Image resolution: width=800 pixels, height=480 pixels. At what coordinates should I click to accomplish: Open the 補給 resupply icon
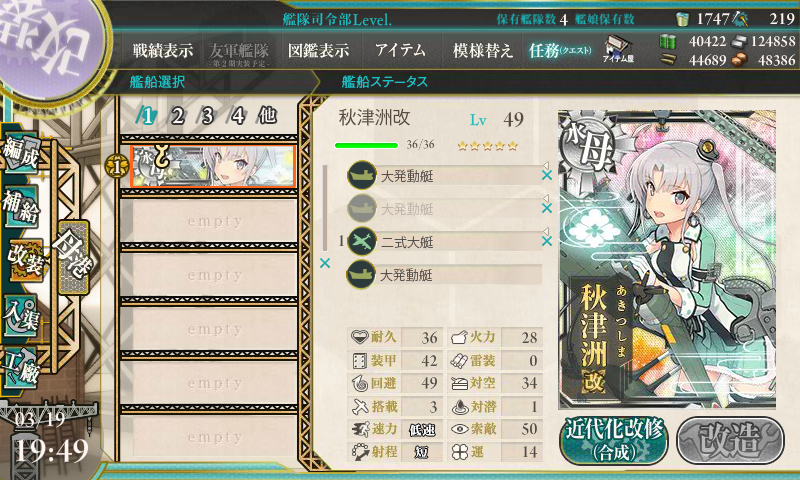pos(21,206)
